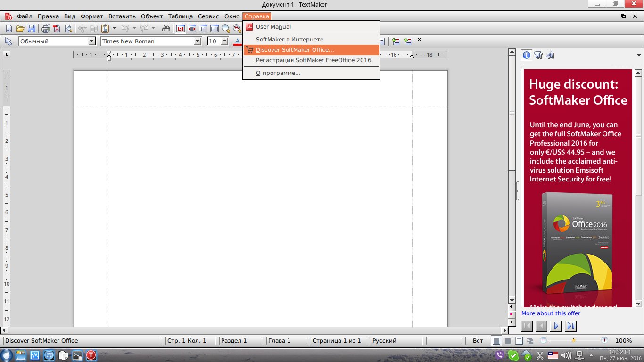The image size is (644, 362).
Task: Open the Объект menu
Action: [152, 16]
